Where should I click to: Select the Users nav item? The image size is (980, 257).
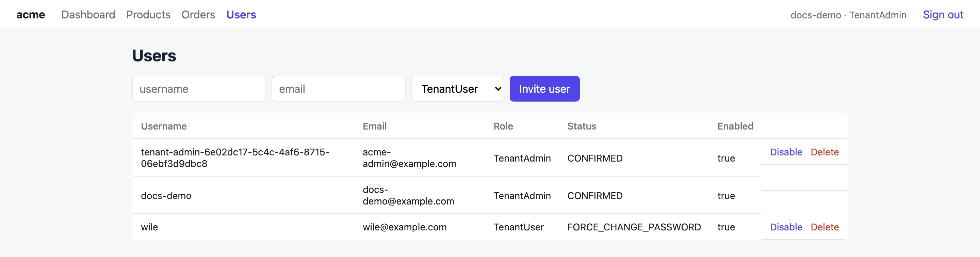(241, 15)
